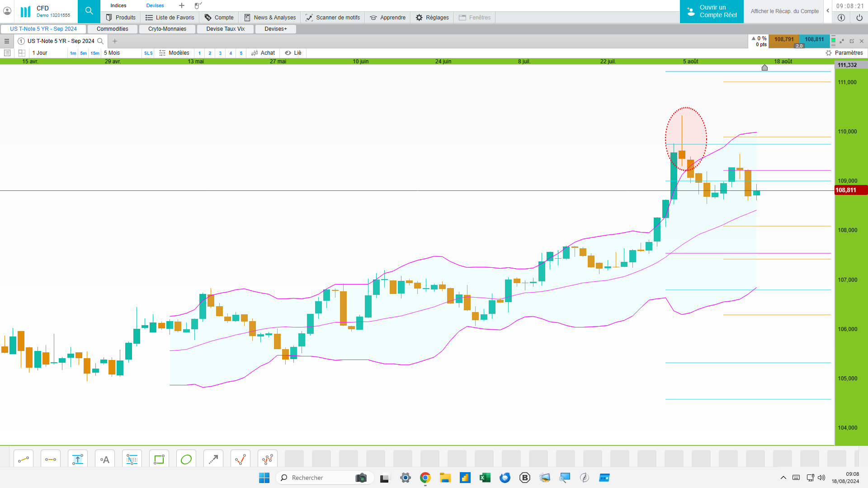The height and width of the screenshot is (488, 868).
Task: Select the trend line drawing tool
Action: click(24, 460)
